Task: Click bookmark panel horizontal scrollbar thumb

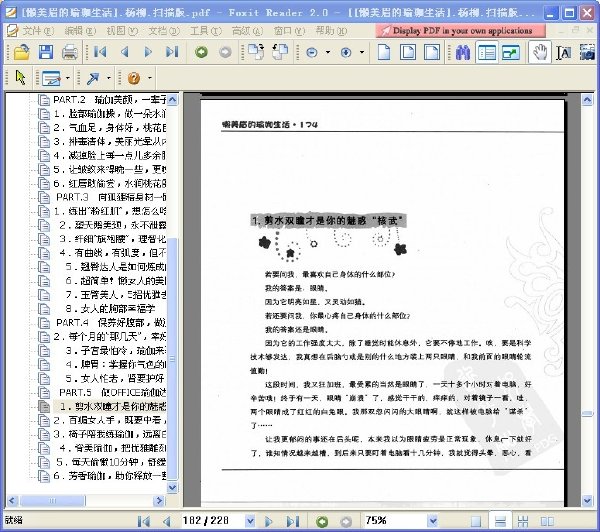Action: tap(52, 500)
